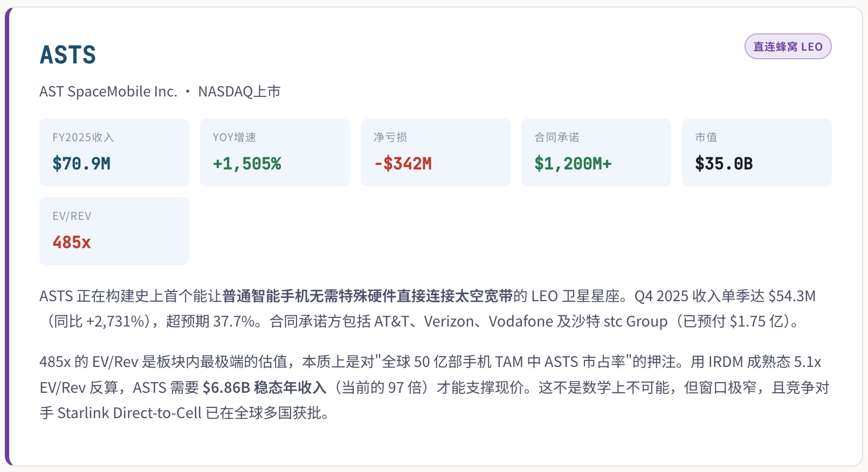Select the FY2025收入 $70.9M metric tile
Viewport: 868px width, 472px height.
[114, 152]
